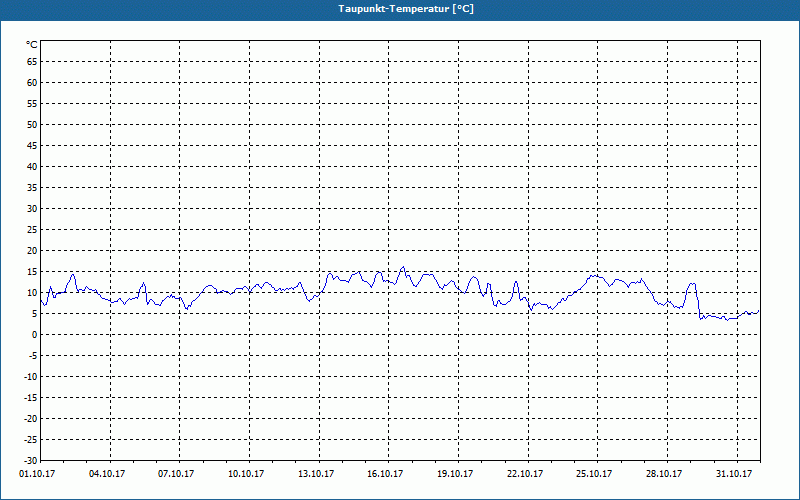Viewport: 800px width, 500px height.
Task: Select the -5 y-axis label
Action: [x=33, y=356]
